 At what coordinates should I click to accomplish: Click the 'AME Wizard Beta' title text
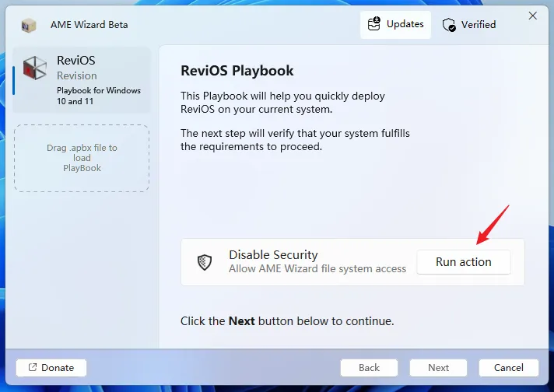89,25
